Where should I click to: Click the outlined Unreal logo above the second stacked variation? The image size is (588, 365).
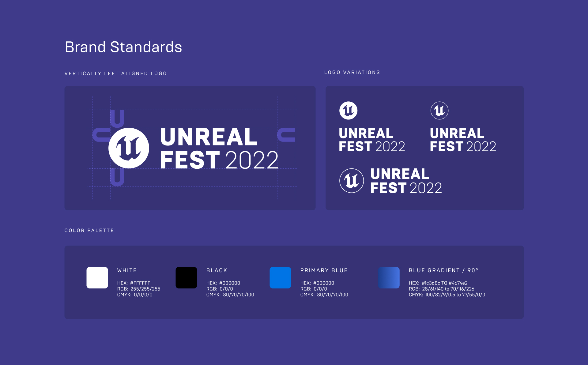click(439, 111)
